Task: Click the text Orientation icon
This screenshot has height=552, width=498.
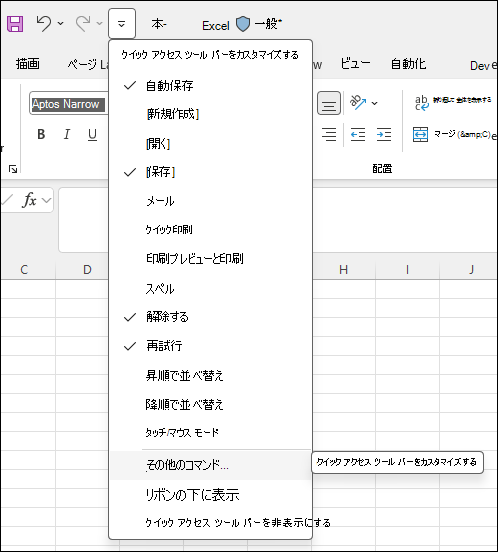Action: (x=358, y=102)
